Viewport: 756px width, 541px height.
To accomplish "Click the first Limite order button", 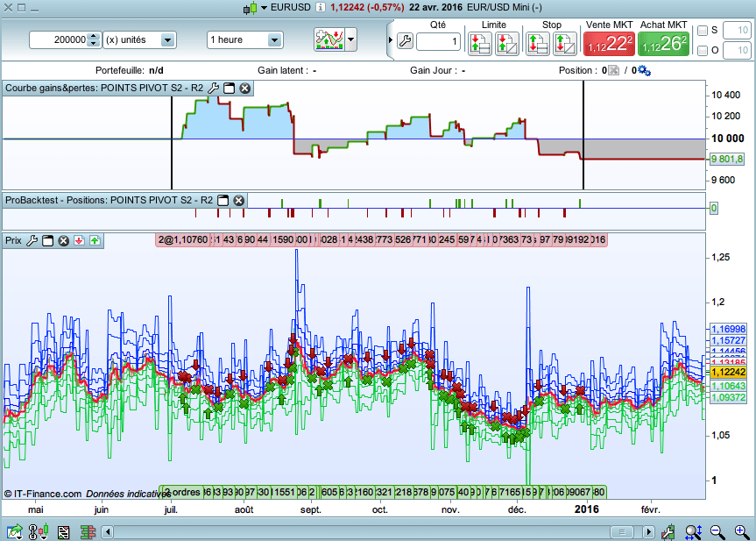I will [x=479, y=42].
